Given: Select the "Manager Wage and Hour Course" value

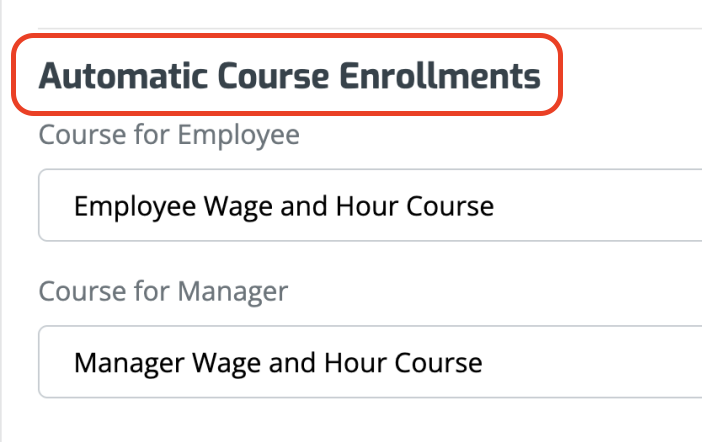Looking at the screenshot, I should coord(278,361).
